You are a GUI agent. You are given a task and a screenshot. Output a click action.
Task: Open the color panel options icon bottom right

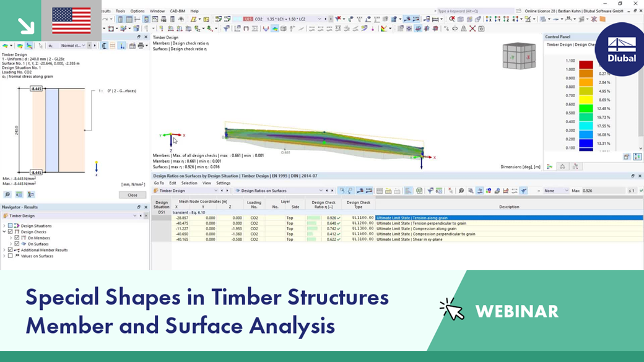638,157
